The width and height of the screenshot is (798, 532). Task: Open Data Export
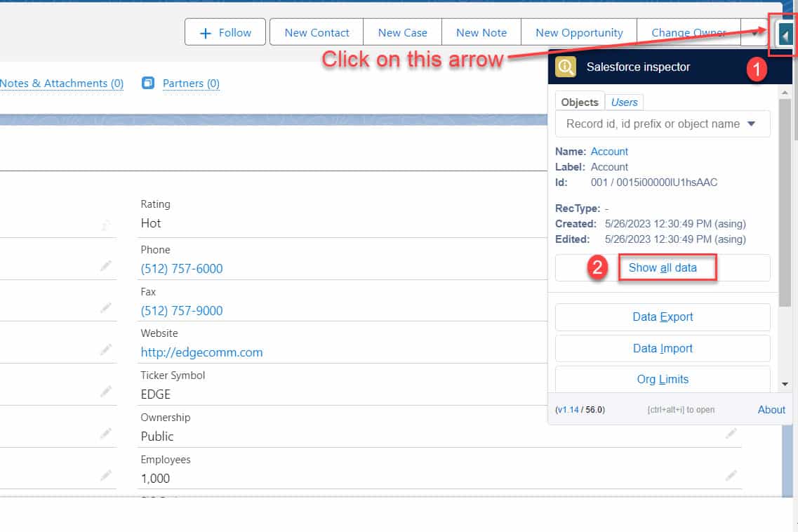(662, 317)
